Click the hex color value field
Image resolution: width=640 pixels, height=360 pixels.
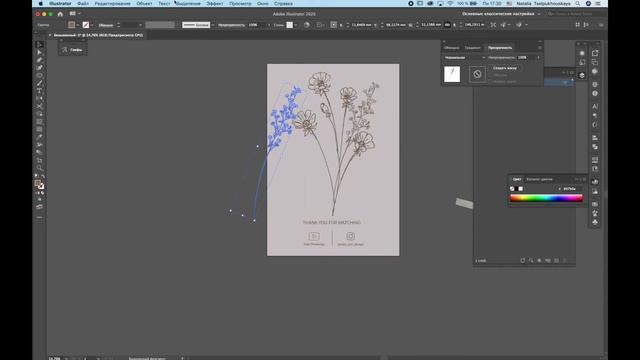point(572,189)
